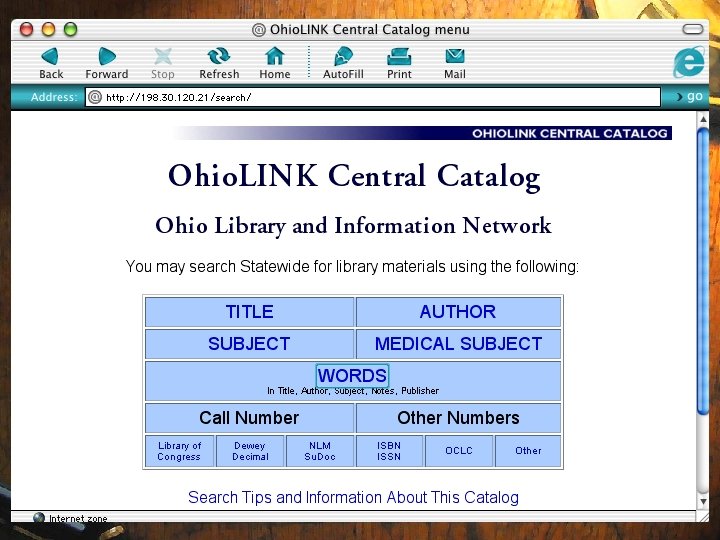Click the yellow minimize window button
This screenshot has height=540, width=720.
point(48,29)
